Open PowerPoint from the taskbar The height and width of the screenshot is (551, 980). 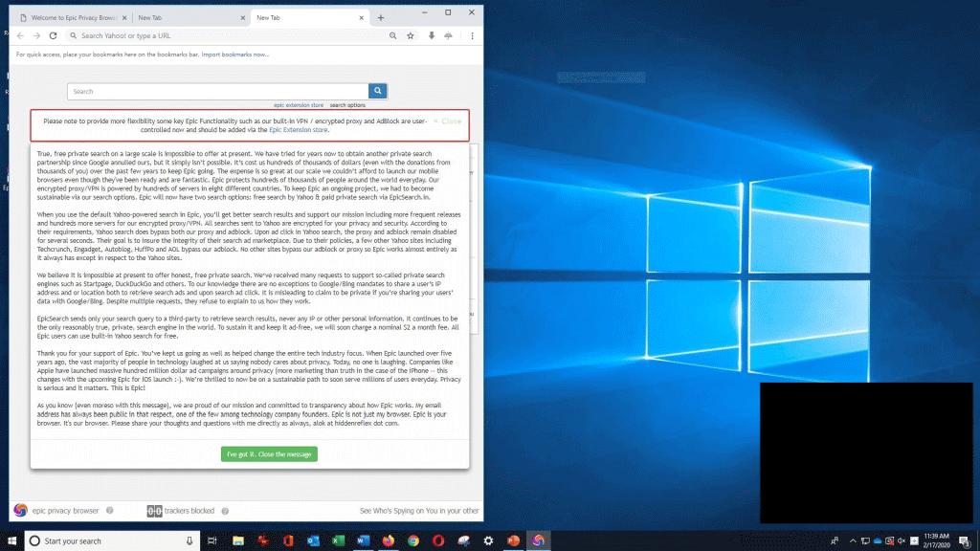pos(513,541)
